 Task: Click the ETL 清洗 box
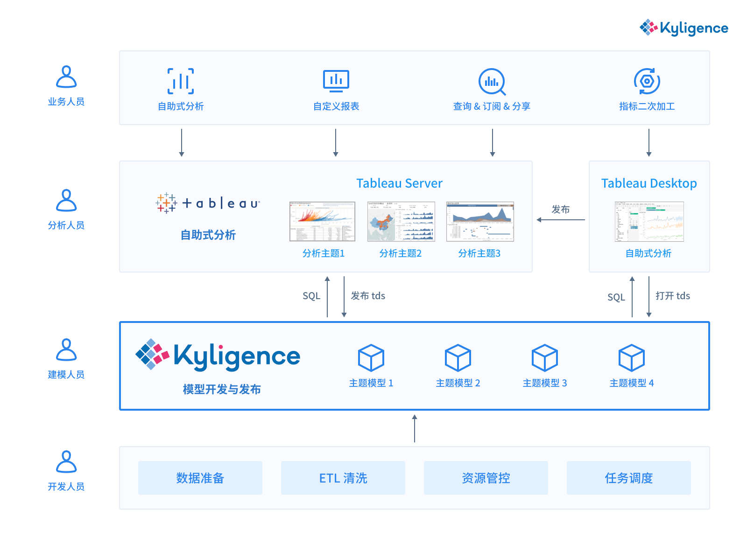click(343, 478)
